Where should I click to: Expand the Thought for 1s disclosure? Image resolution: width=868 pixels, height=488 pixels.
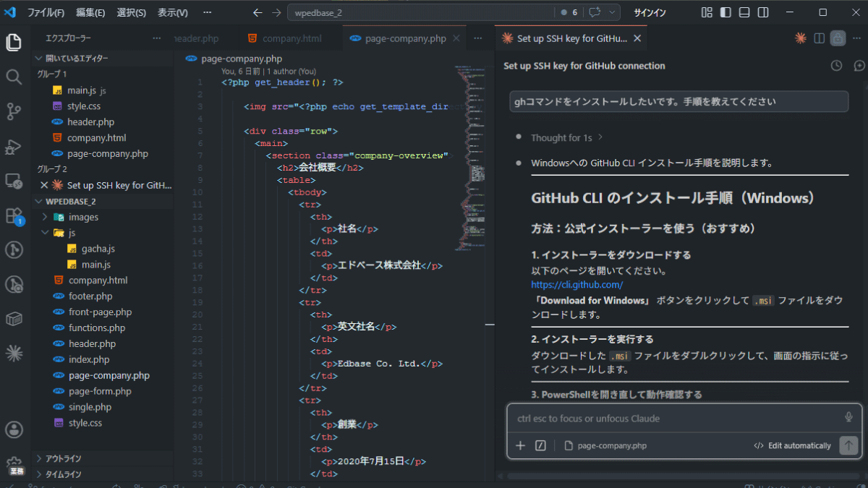[567, 137]
